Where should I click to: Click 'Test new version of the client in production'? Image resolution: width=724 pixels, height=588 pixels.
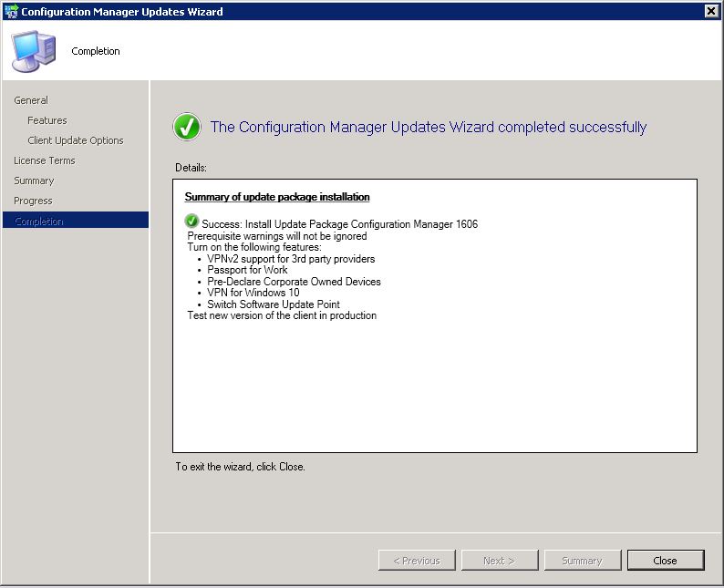click(x=282, y=315)
